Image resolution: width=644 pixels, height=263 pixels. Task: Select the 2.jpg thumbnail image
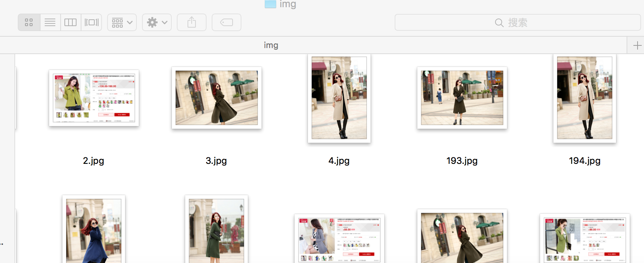tap(94, 98)
